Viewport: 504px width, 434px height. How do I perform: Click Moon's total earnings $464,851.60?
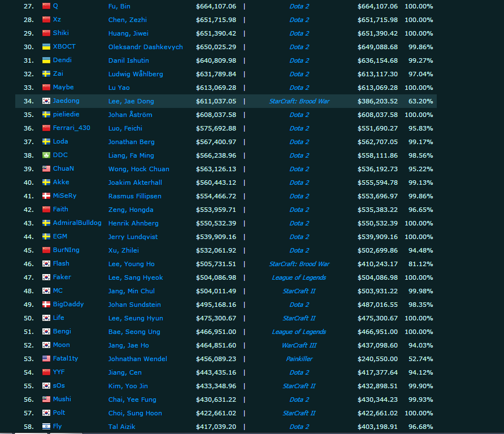pos(216,345)
